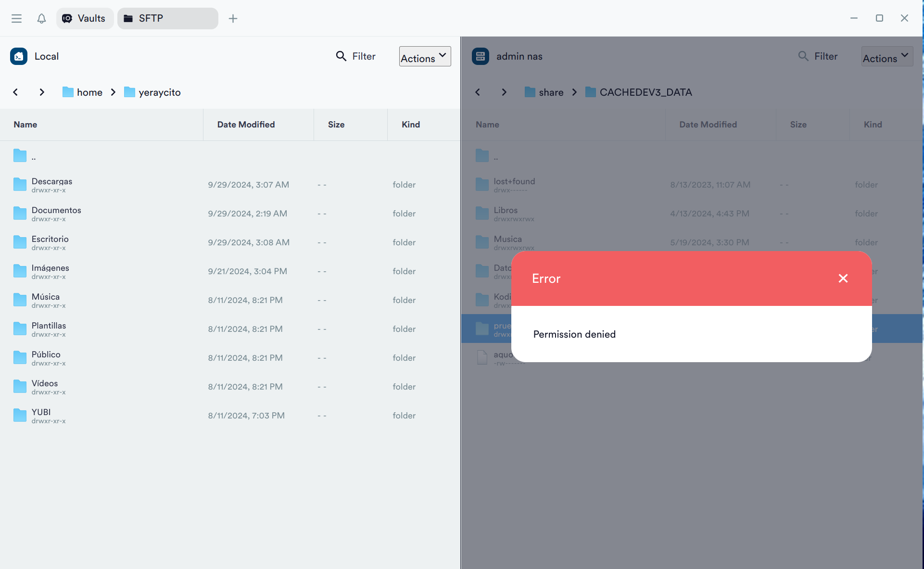Sort Local files by Size column

(x=336, y=125)
